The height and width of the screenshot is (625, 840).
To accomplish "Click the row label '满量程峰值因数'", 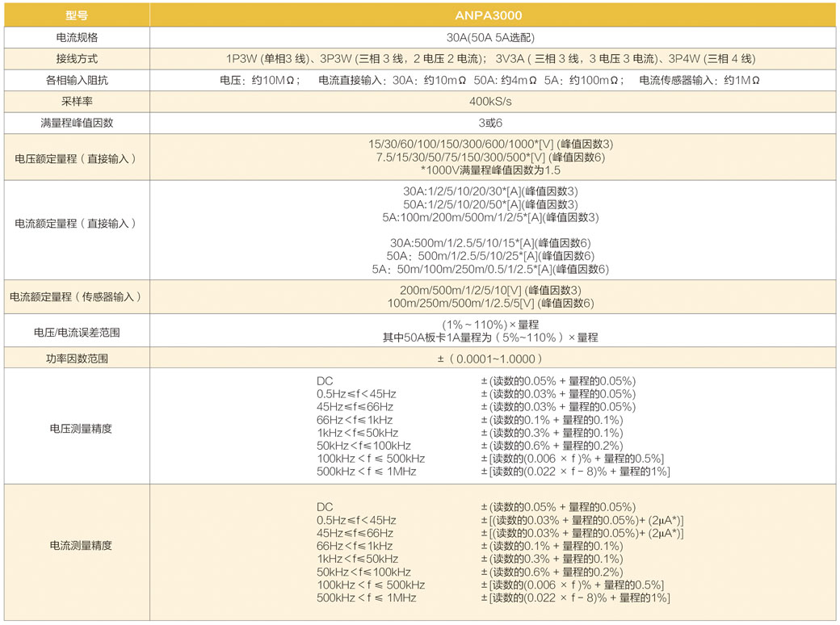I will click(77, 123).
